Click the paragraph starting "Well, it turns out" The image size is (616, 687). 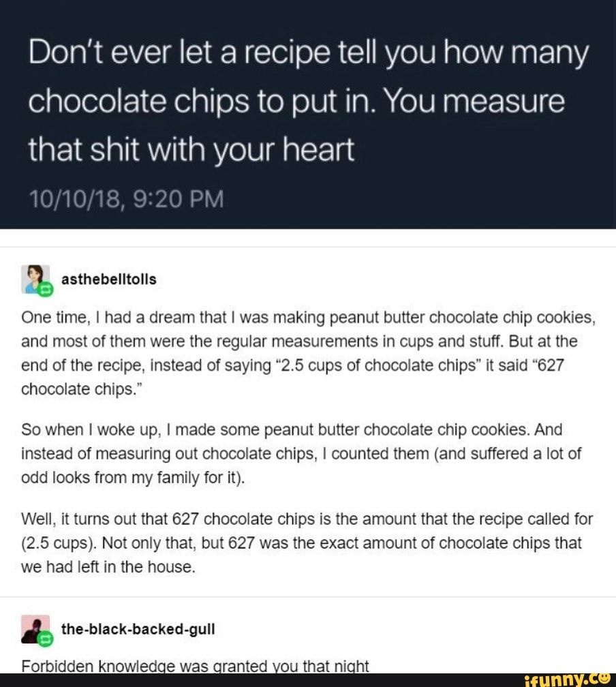coord(307,543)
